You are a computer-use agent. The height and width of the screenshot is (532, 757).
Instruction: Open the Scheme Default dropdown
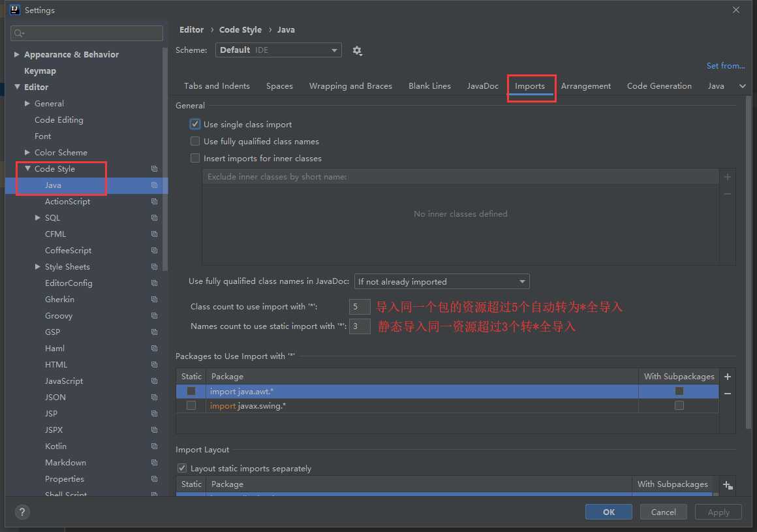(x=279, y=50)
